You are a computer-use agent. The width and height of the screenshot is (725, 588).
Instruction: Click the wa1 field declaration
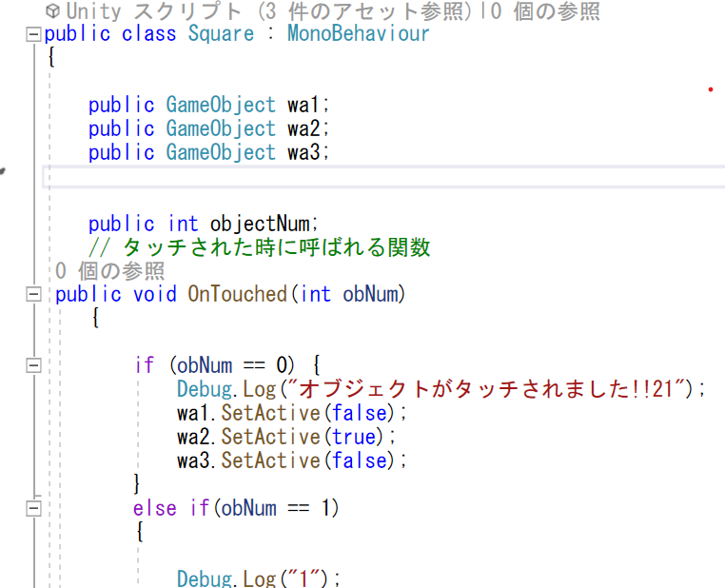303,105
